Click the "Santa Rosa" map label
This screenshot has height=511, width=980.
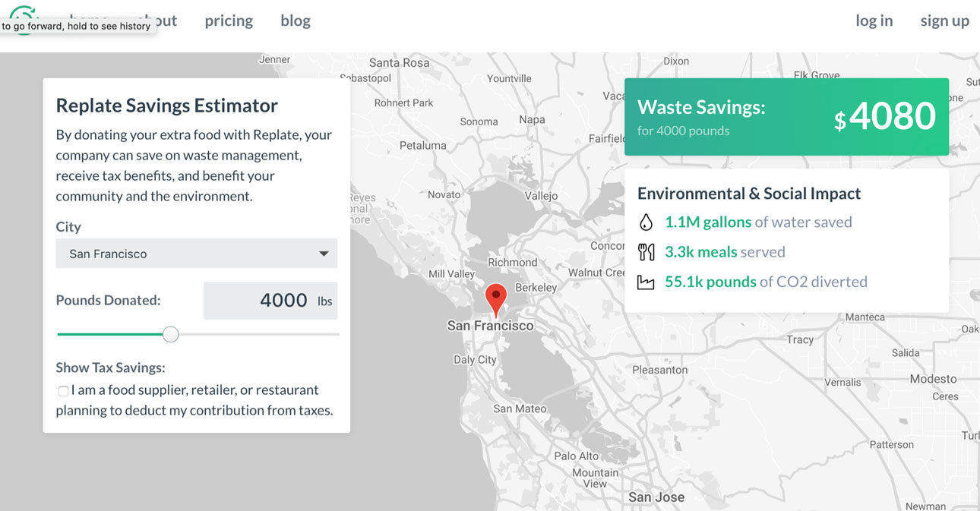[x=400, y=62]
